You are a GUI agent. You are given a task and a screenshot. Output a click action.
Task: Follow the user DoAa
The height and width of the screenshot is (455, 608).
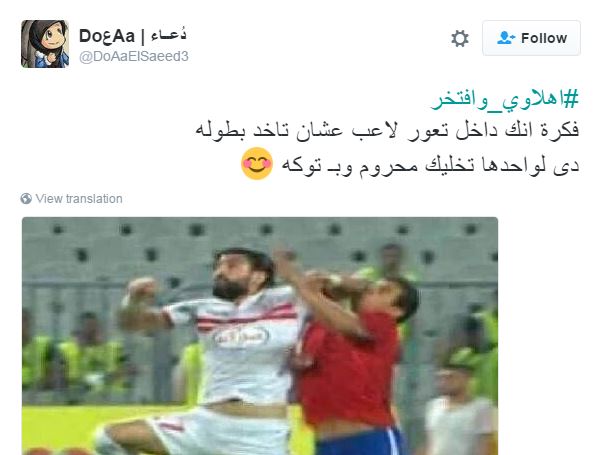(531, 38)
